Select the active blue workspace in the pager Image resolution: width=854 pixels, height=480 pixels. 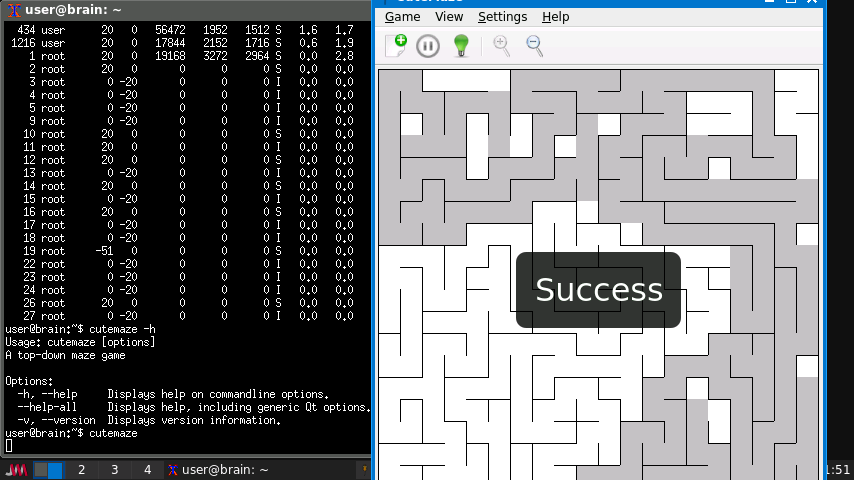click(55, 470)
